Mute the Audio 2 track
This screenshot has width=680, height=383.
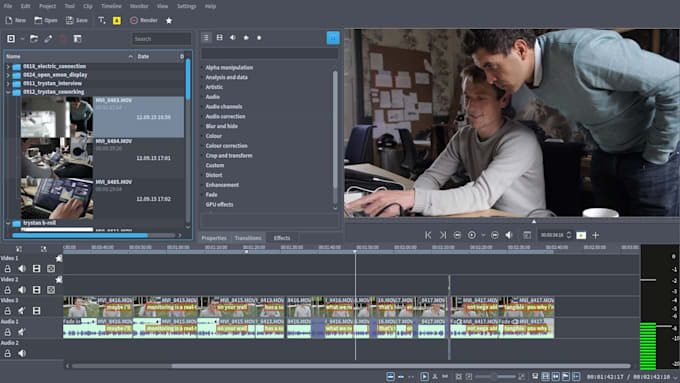[22, 354]
